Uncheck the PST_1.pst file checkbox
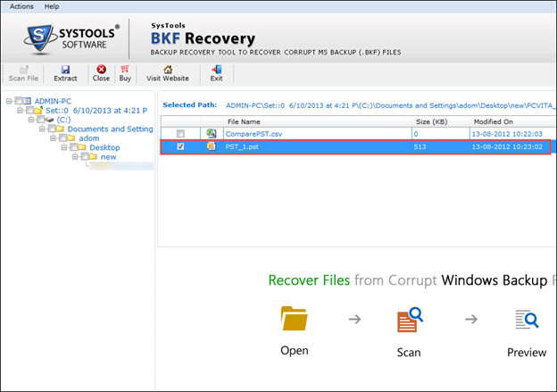Image resolution: width=557 pixels, height=392 pixels. (180, 146)
